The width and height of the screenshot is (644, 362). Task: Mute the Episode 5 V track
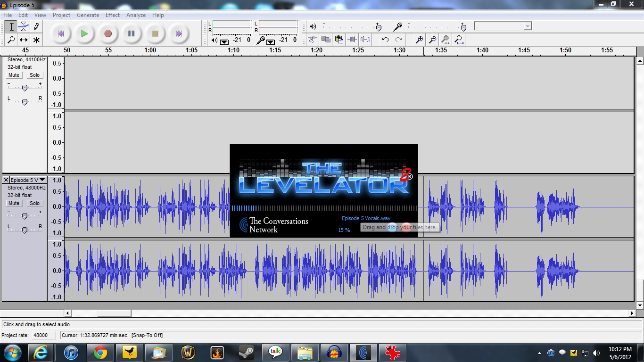point(14,203)
